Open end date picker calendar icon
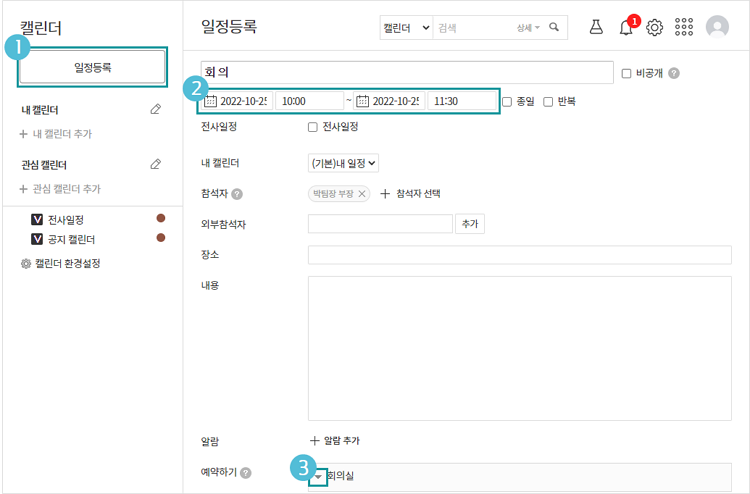This screenshot has width=750, height=494. (363, 101)
